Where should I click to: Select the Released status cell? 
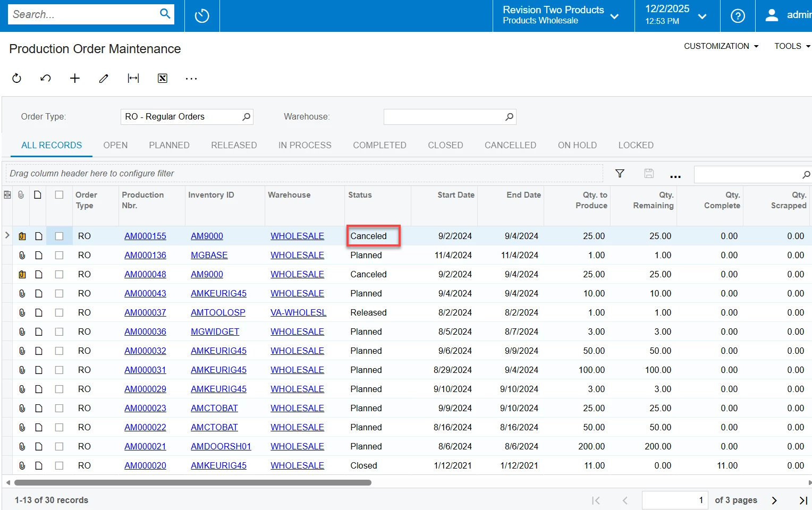click(378, 312)
